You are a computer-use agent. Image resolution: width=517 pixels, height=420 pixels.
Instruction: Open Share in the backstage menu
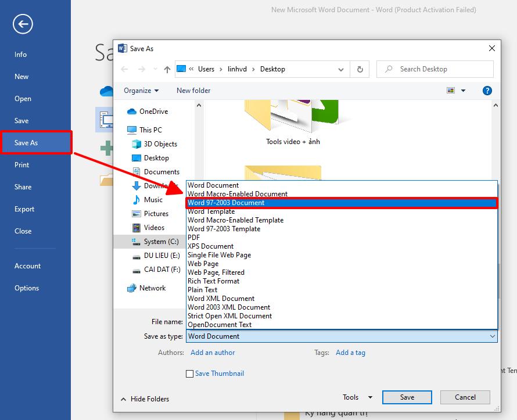[x=23, y=187]
